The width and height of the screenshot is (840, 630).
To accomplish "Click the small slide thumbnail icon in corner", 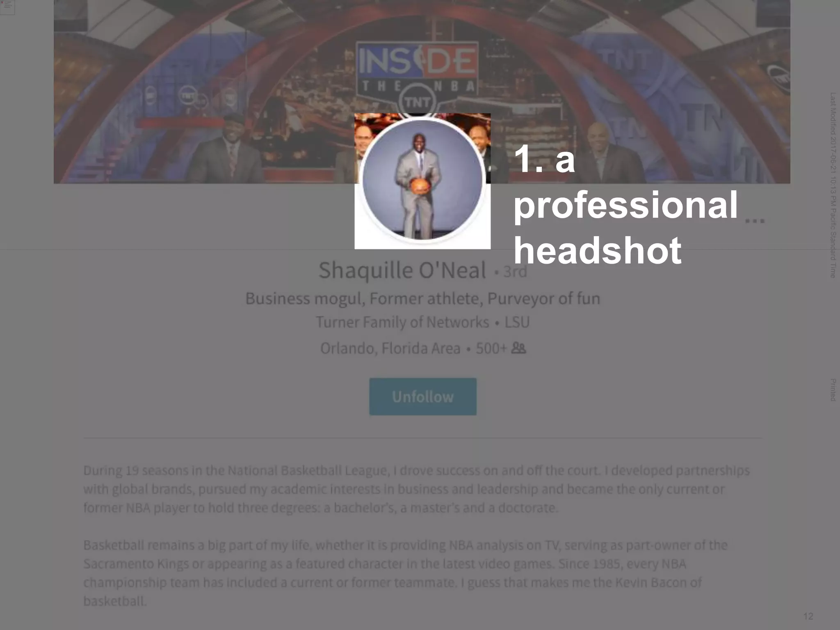I will (x=7, y=7).
